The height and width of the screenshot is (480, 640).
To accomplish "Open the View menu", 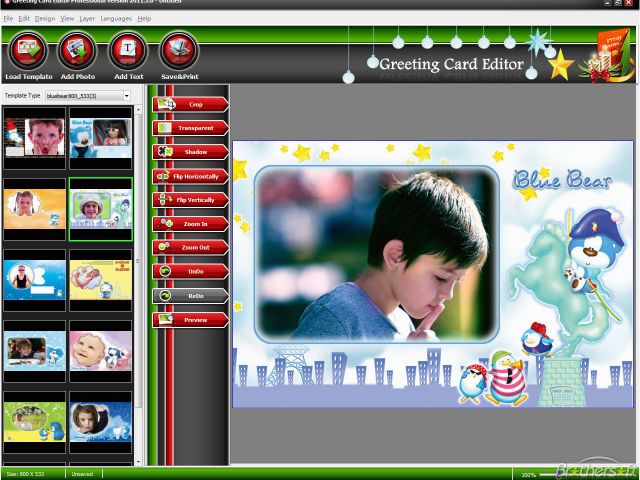I will (x=67, y=19).
